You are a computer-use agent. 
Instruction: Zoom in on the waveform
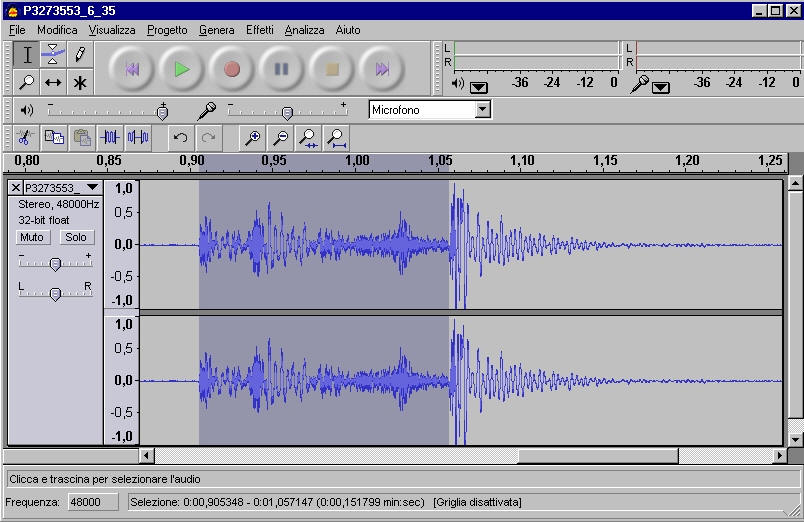[252, 137]
